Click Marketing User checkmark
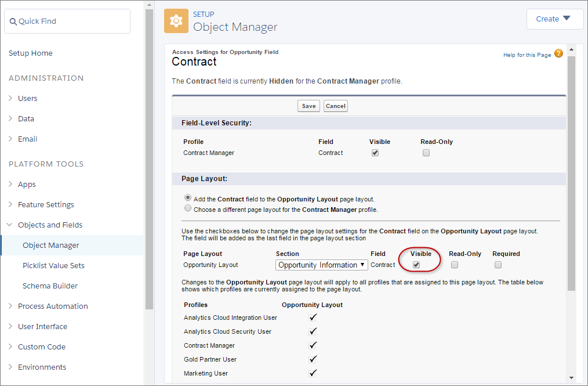The image size is (588, 386). coord(313,373)
